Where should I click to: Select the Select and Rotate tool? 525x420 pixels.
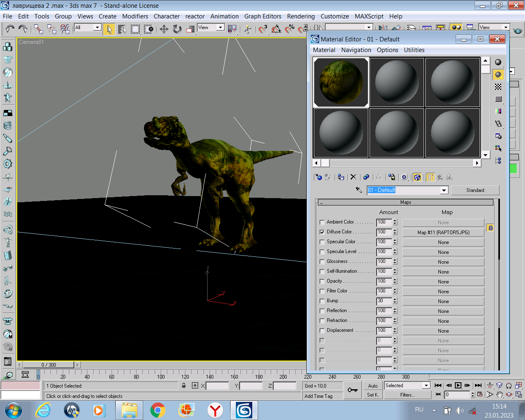click(177, 29)
